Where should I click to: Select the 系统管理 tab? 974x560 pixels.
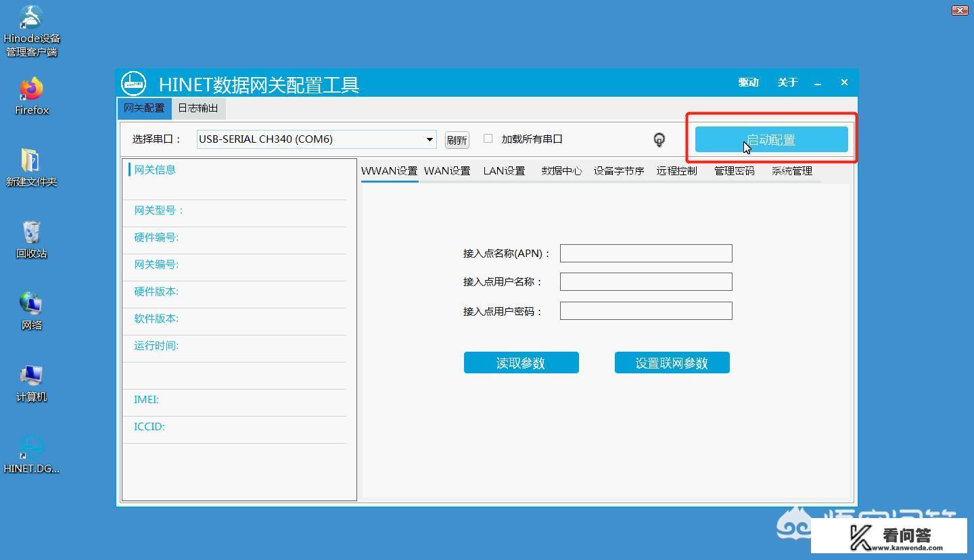click(x=791, y=171)
